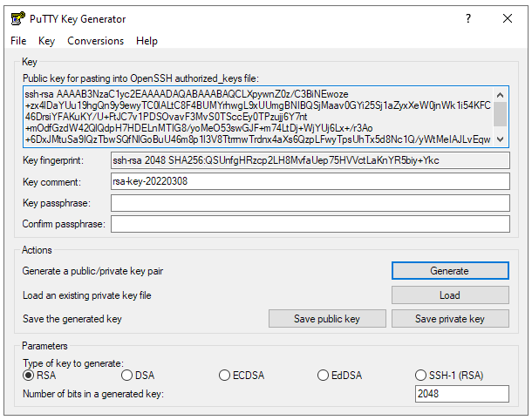Click the 'Confirm passphrase:' label
This screenshot has width=532, height=420.
64,224
